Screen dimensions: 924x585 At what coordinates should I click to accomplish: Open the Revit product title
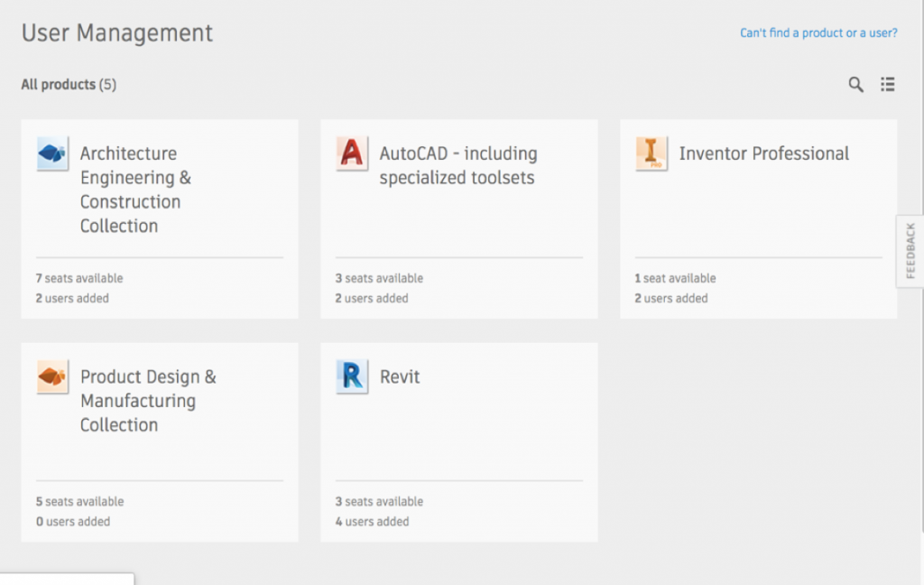(x=400, y=376)
